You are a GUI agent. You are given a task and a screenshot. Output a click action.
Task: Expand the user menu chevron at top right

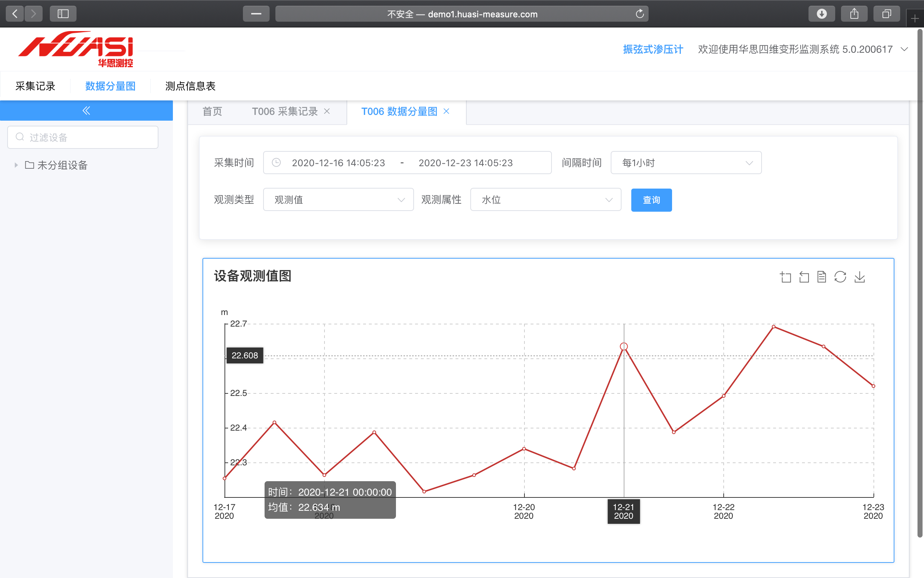tap(904, 49)
